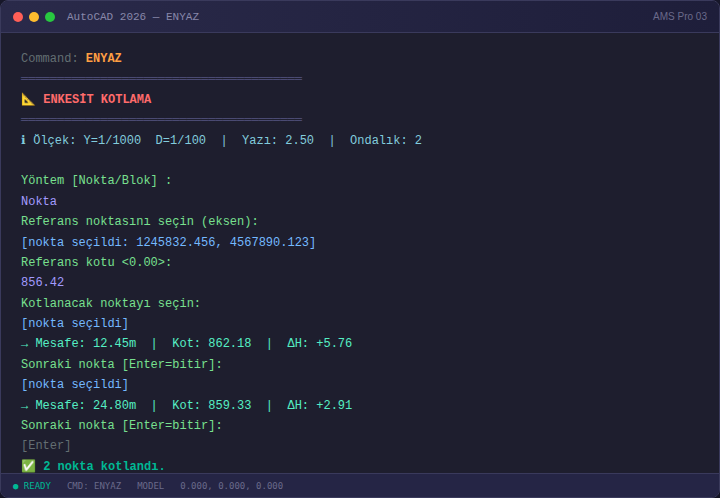Click '[nokta seçildi]' above Mesafe: 24.80m
This screenshot has width=720, height=498.
(75, 384)
